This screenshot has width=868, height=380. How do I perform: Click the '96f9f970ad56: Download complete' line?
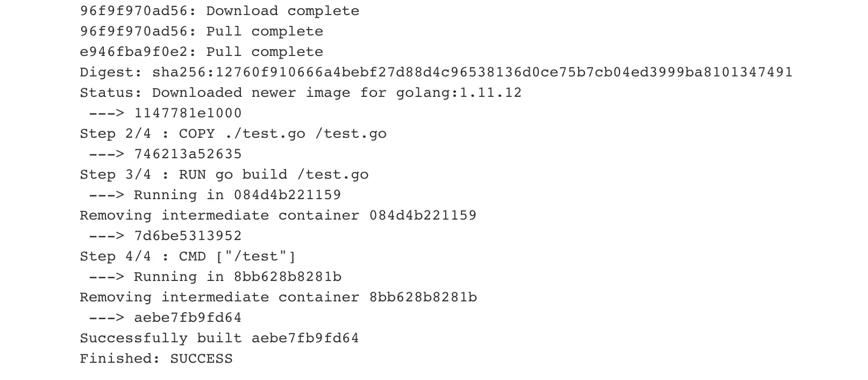click(x=219, y=11)
